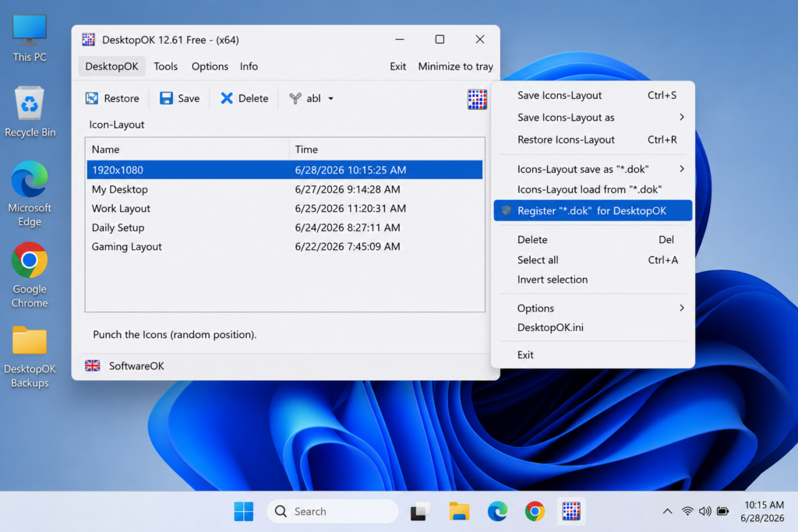This screenshot has width=798, height=532.
Task: Click Exit in the menu bar
Action: coord(398,66)
